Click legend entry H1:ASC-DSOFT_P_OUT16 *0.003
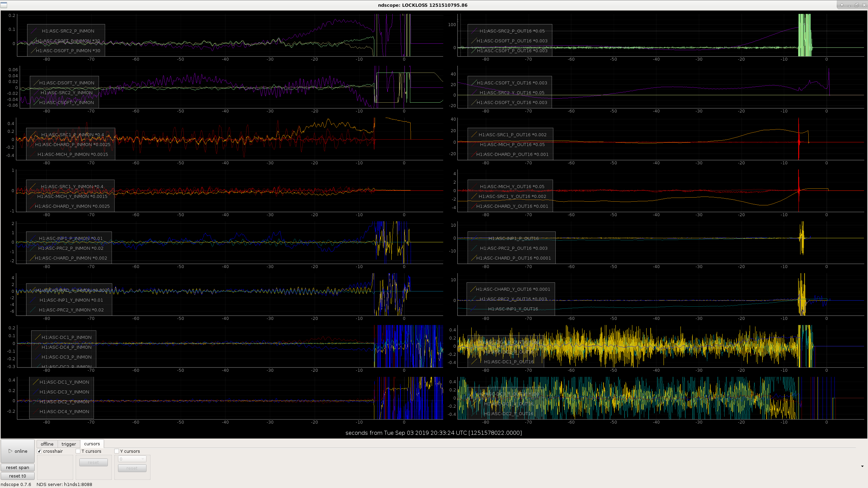Viewport: 868px width, 488px height. coord(512,41)
